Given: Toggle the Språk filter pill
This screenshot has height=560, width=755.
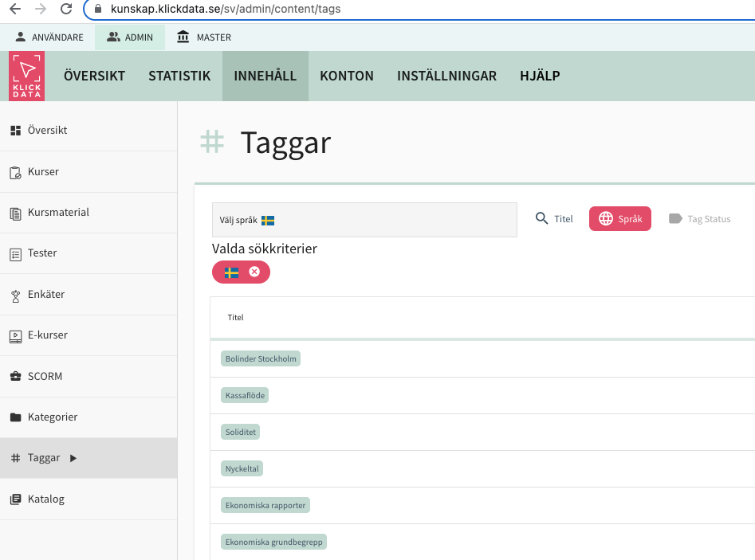Looking at the screenshot, I should tap(619, 218).
